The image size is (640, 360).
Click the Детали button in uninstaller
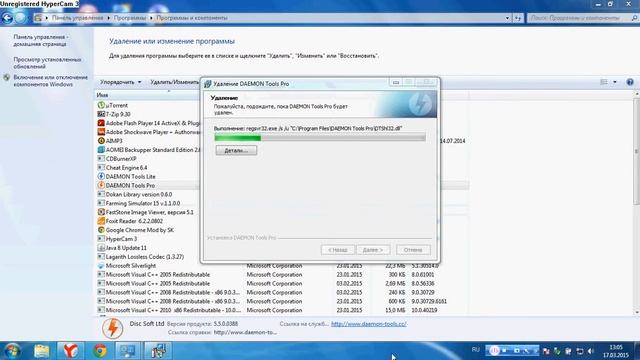(236, 150)
